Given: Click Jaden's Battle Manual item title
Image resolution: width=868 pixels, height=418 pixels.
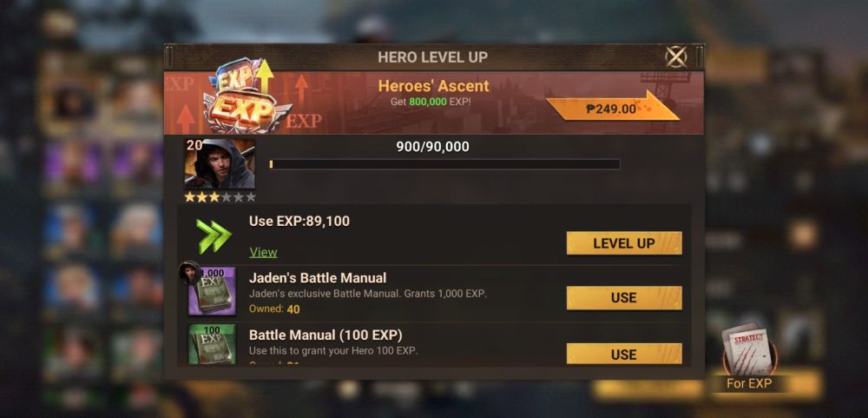Looking at the screenshot, I should (x=318, y=278).
